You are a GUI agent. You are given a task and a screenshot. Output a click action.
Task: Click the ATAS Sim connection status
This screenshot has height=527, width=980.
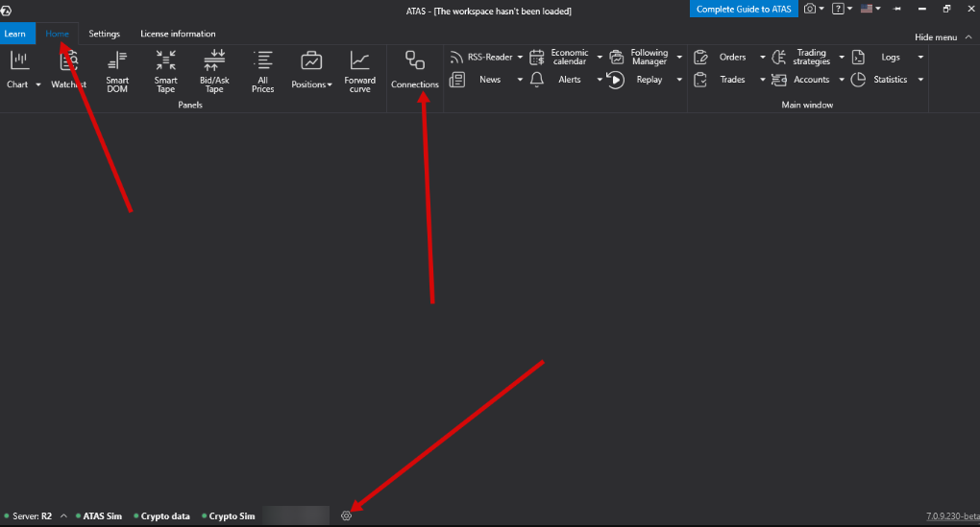(99, 516)
